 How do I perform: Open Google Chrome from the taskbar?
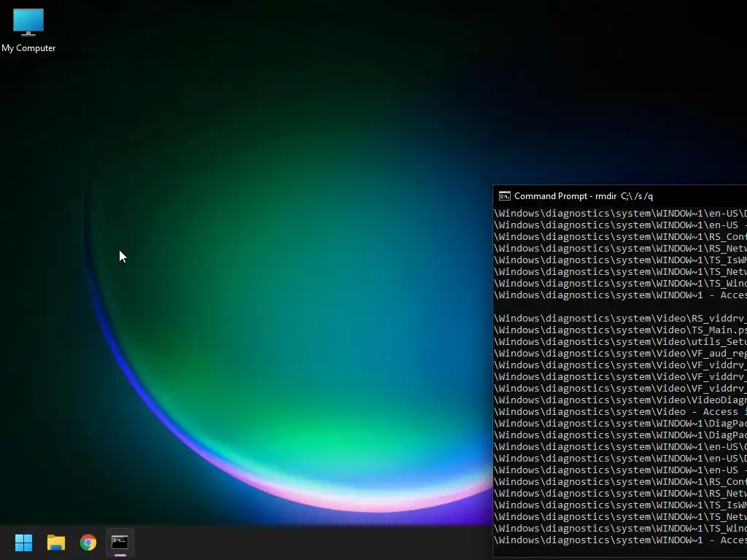pyautogui.click(x=88, y=542)
